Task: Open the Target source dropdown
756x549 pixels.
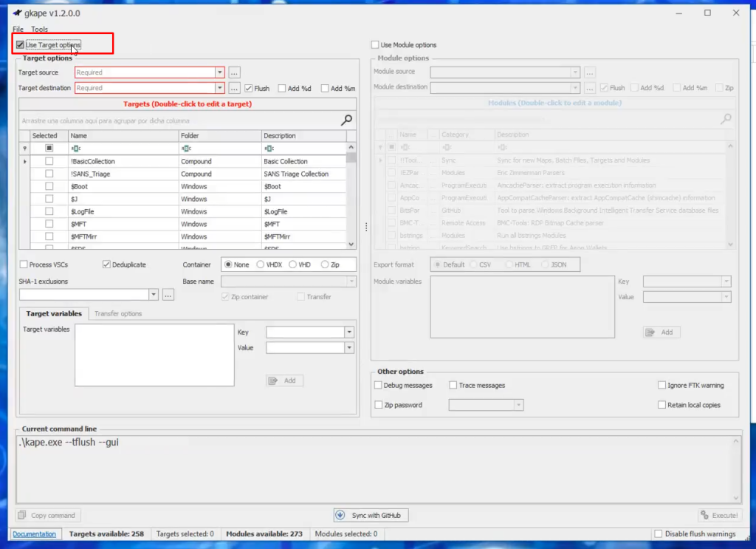Action: (220, 72)
